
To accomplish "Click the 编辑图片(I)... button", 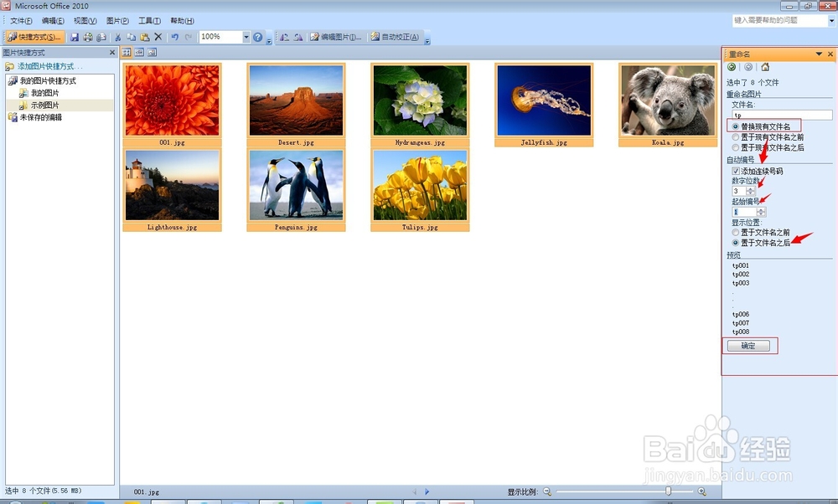I will 337,37.
